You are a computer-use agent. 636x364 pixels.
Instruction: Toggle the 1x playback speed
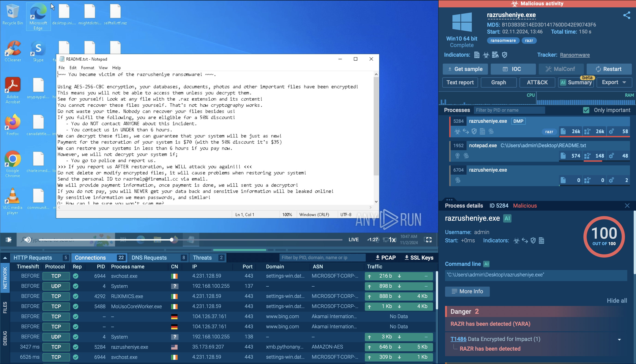392,240
